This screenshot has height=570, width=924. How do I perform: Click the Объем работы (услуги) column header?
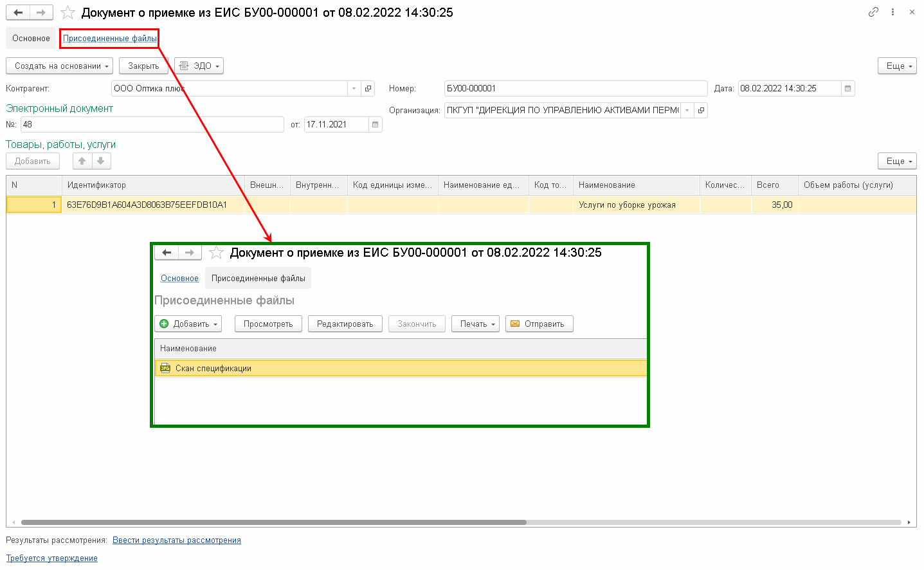(x=857, y=185)
